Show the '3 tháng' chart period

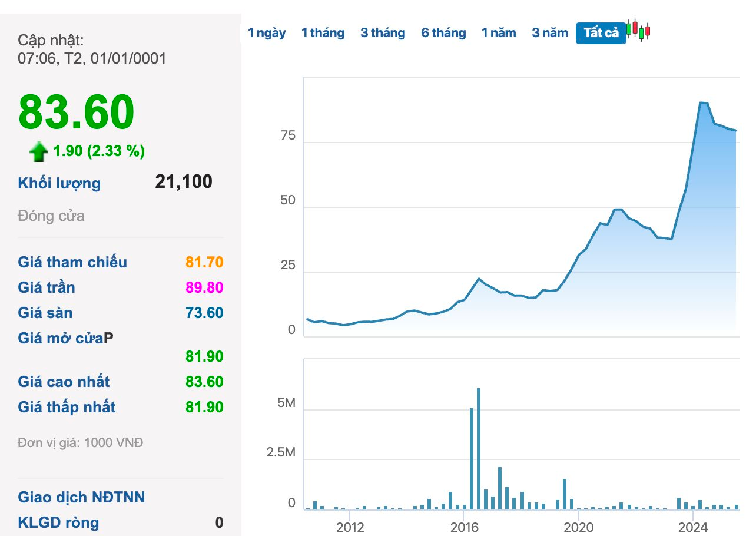383,33
